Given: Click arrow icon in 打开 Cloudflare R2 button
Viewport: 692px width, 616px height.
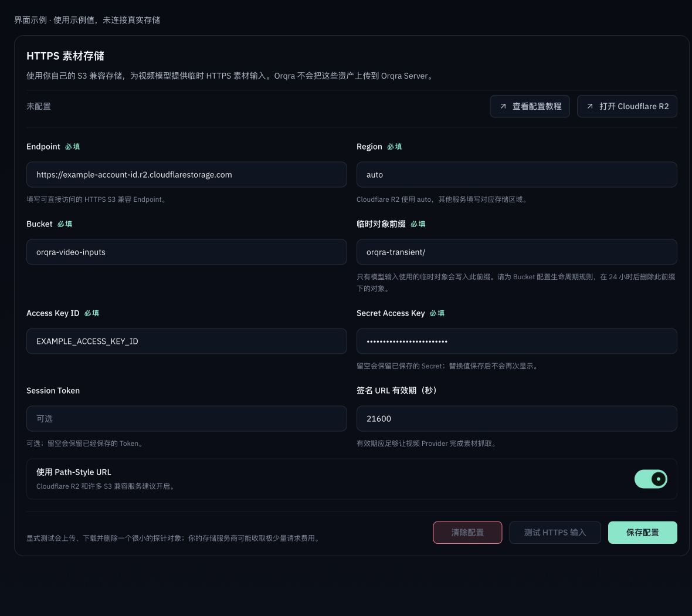Looking at the screenshot, I should pos(589,106).
